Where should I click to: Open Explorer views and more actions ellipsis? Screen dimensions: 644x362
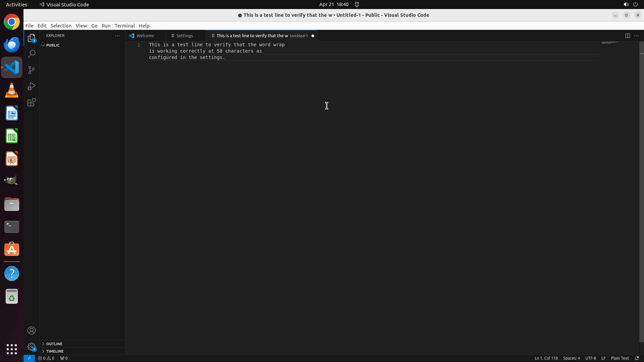click(x=117, y=36)
